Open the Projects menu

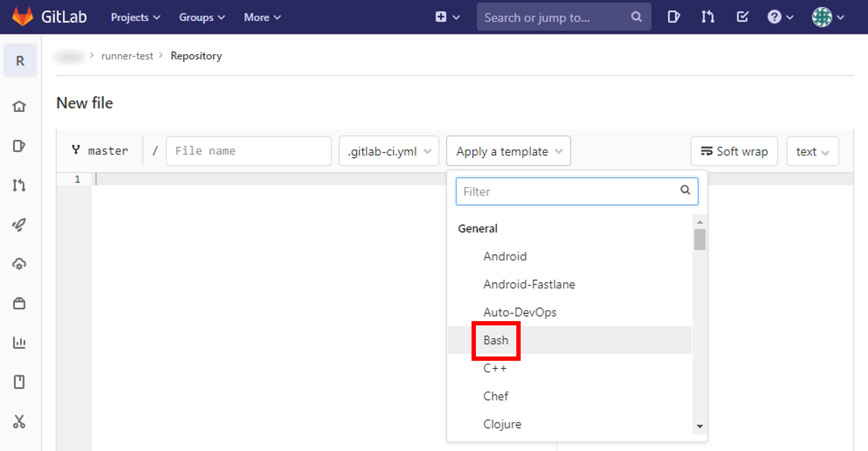pyautogui.click(x=135, y=17)
